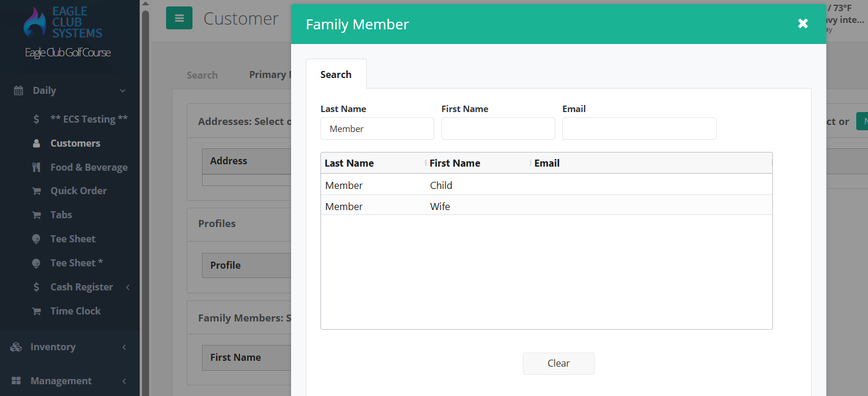This screenshot has height=396, width=868.
Task: Expand the Management menu arrow
Action: (124, 381)
